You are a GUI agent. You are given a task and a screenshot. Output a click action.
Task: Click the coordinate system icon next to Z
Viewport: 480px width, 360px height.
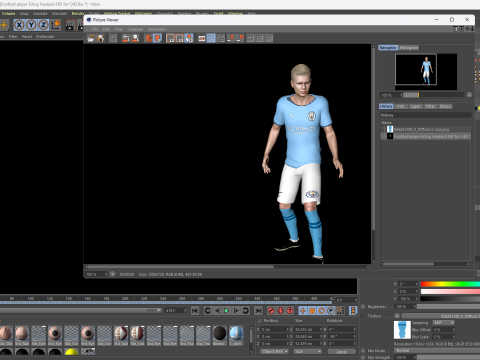56,25
